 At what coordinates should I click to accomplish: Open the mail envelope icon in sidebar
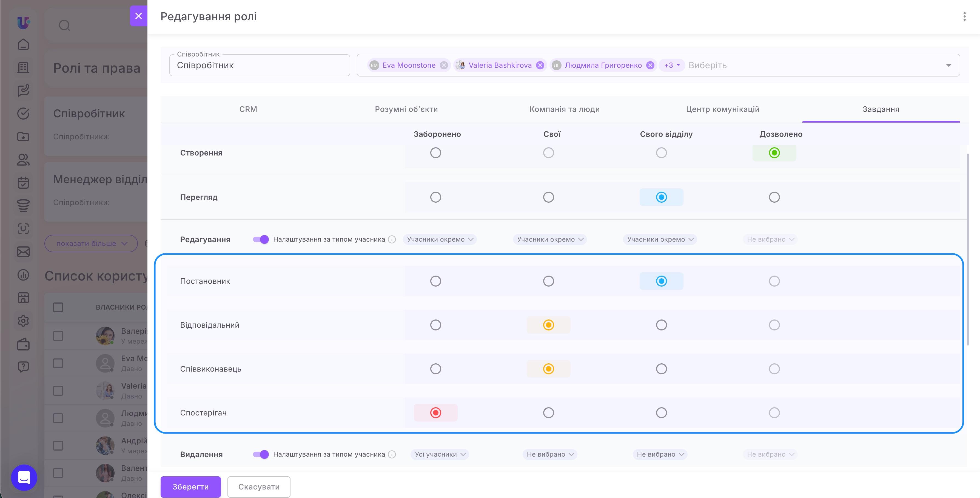click(x=23, y=252)
